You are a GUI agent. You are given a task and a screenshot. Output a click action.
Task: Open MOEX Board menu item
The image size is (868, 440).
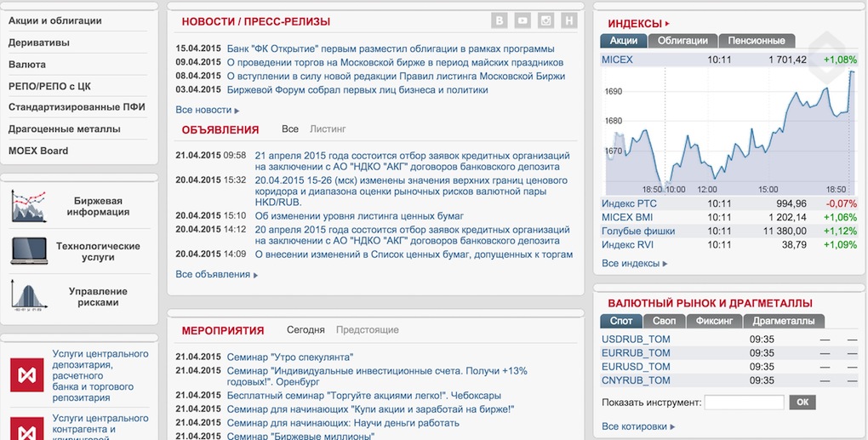coord(38,151)
